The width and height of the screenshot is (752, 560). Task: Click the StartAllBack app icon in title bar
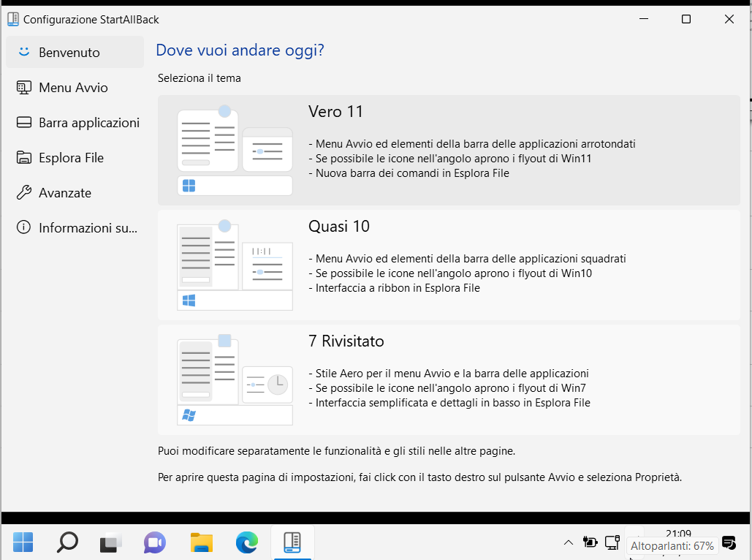coord(13,19)
